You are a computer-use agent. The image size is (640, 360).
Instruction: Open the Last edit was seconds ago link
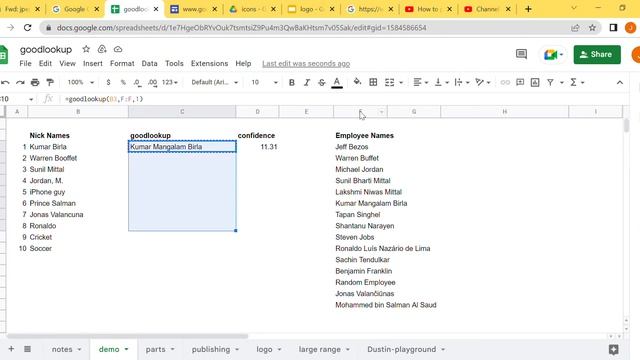[306, 64]
